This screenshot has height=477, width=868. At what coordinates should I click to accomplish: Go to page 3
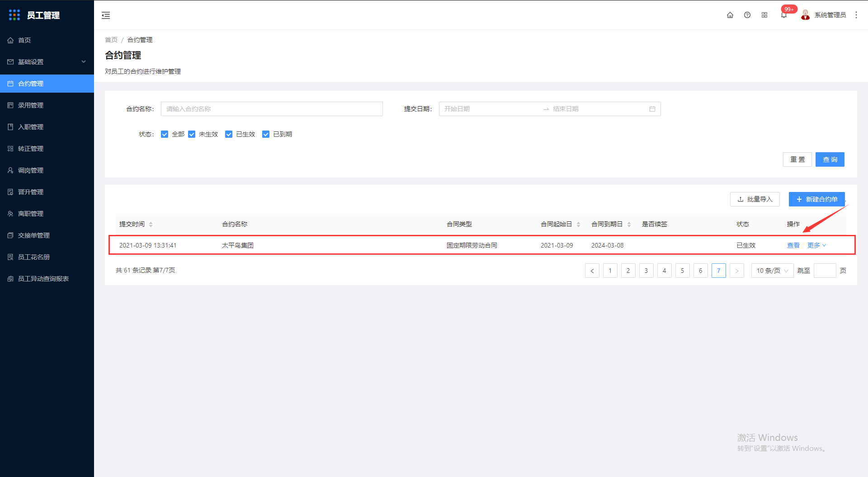[646, 271]
